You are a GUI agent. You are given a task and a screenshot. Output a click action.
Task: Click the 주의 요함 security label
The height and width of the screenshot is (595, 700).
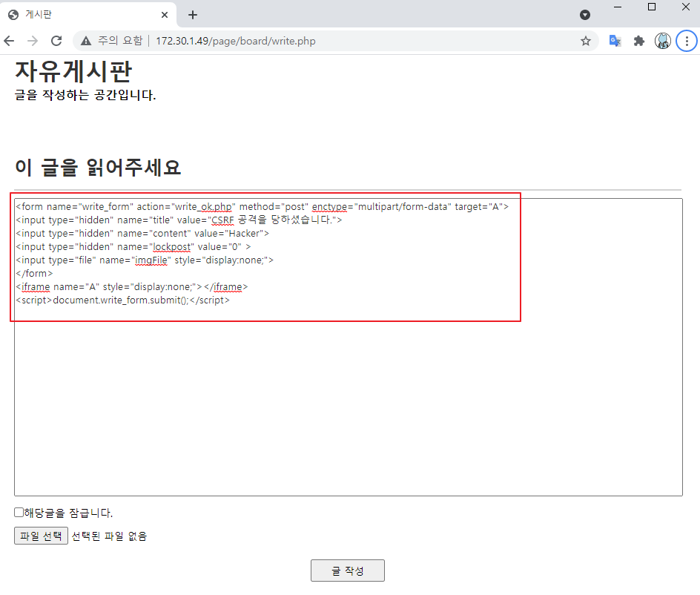click(x=120, y=41)
